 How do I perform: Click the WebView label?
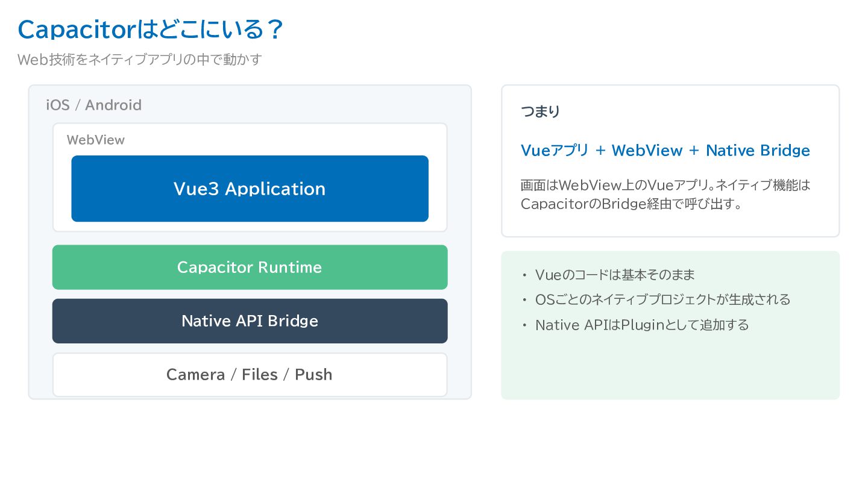[x=96, y=140]
